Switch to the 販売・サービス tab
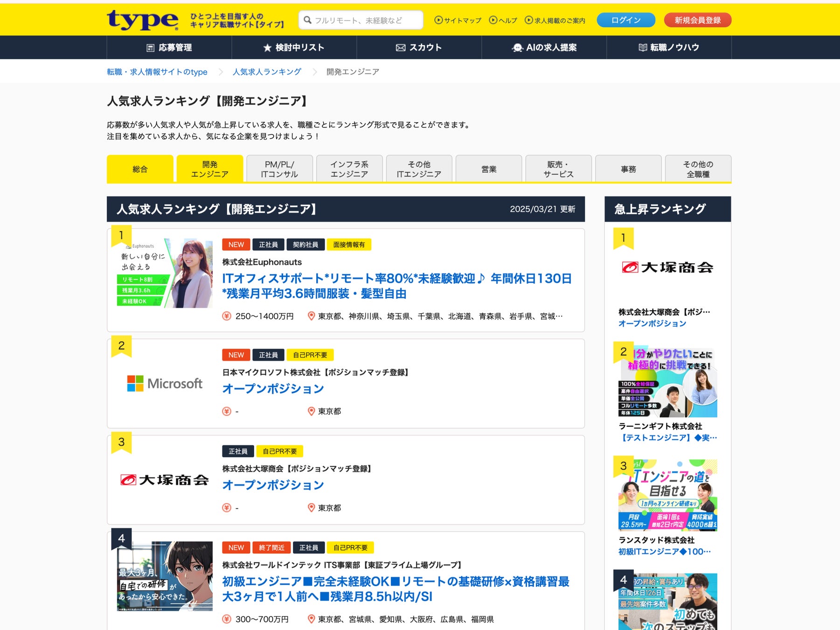Viewport: 840px width, 630px height. pyautogui.click(x=558, y=169)
